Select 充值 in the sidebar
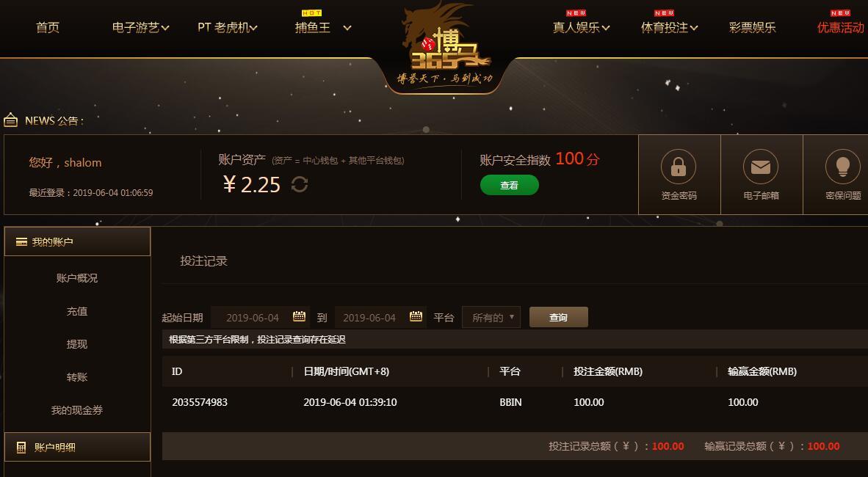The height and width of the screenshot is (477, 868). tap(77, 311)
